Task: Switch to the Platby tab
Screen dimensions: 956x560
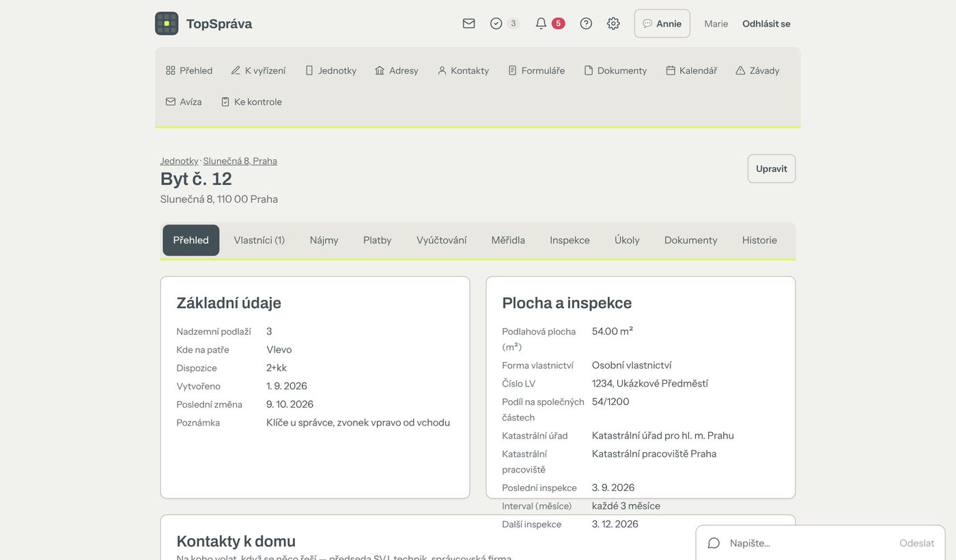Action: pos(378,240)
